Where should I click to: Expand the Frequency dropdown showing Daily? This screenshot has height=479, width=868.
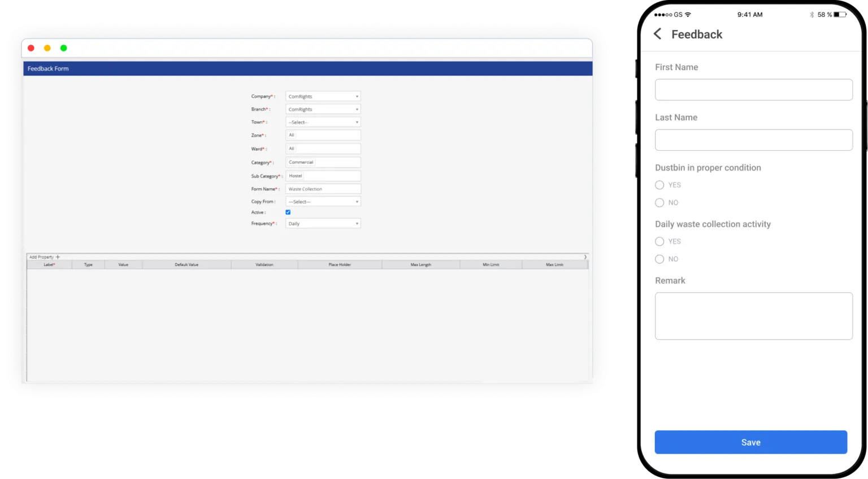323,224
